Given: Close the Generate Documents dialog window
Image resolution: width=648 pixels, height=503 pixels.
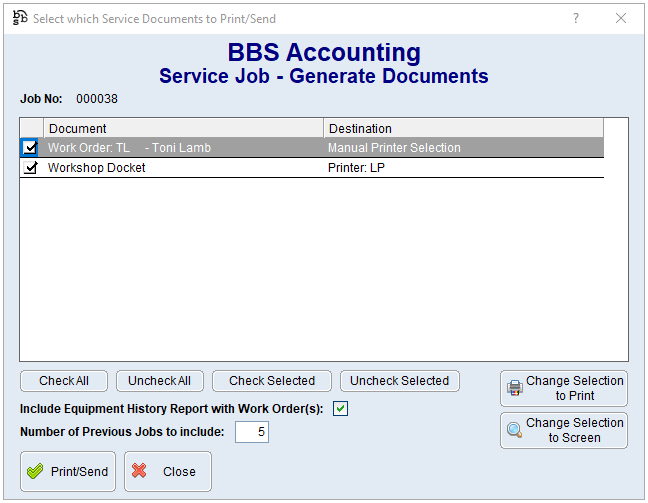Looking at the screenshot, I should (x=621, y=18).
